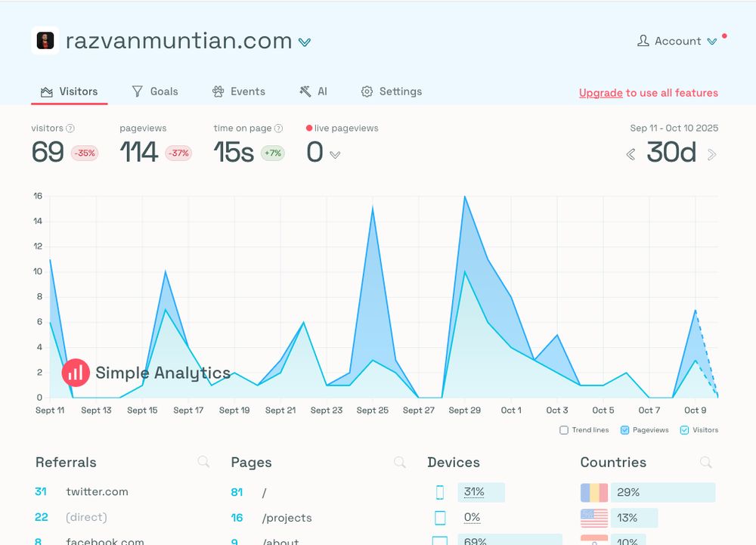Click the Romania flag icon
The height and width of the screenshot is (545, 756).
594,493
